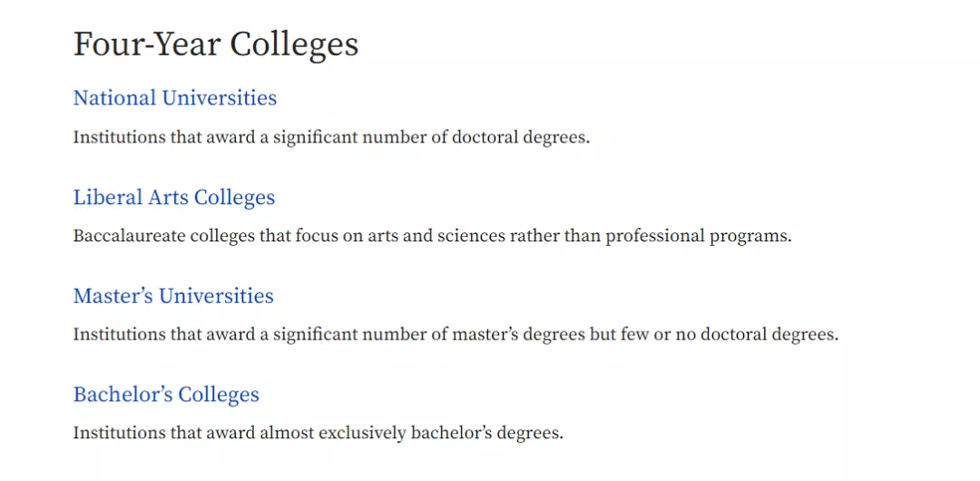Image resolution: width=980 pixels, height=481 pixels.
Task: Click the word "Colleges" in the main heading
Action: (293, 44)
